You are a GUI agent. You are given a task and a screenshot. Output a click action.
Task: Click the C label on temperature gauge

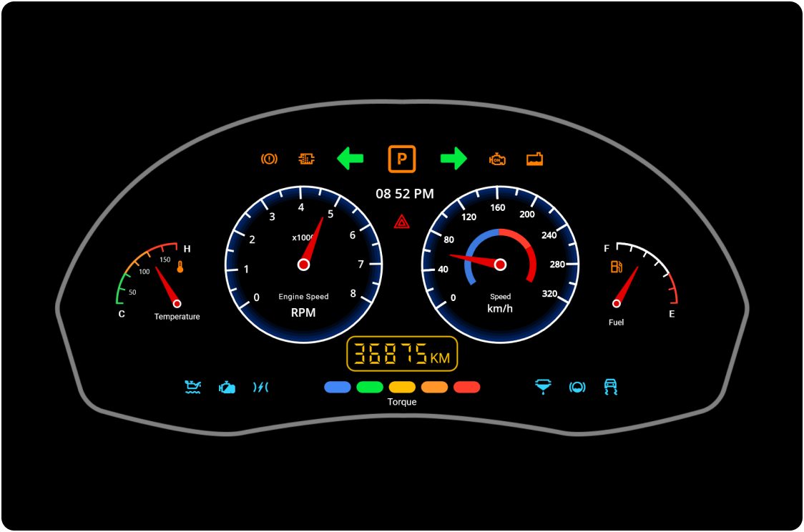click(x=122, y=314)
